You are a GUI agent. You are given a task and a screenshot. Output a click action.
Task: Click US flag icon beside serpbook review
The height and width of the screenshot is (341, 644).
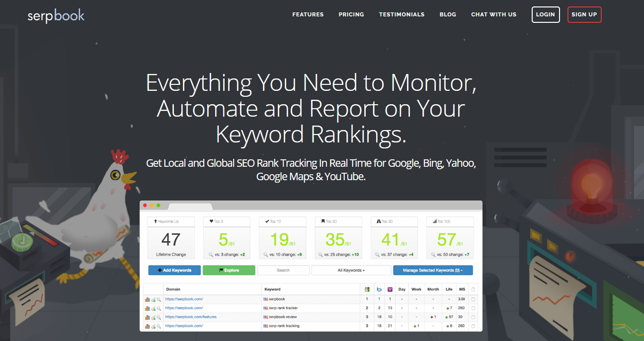coord(265,317)
